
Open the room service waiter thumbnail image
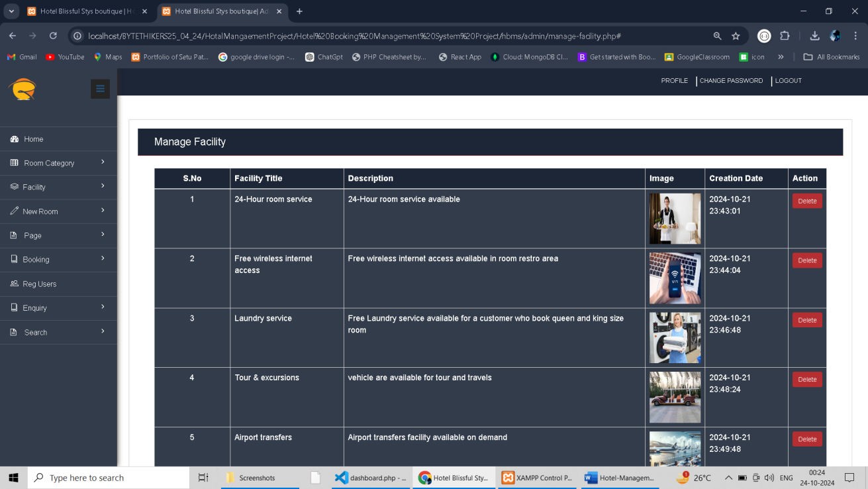click(x=675, y=219)
